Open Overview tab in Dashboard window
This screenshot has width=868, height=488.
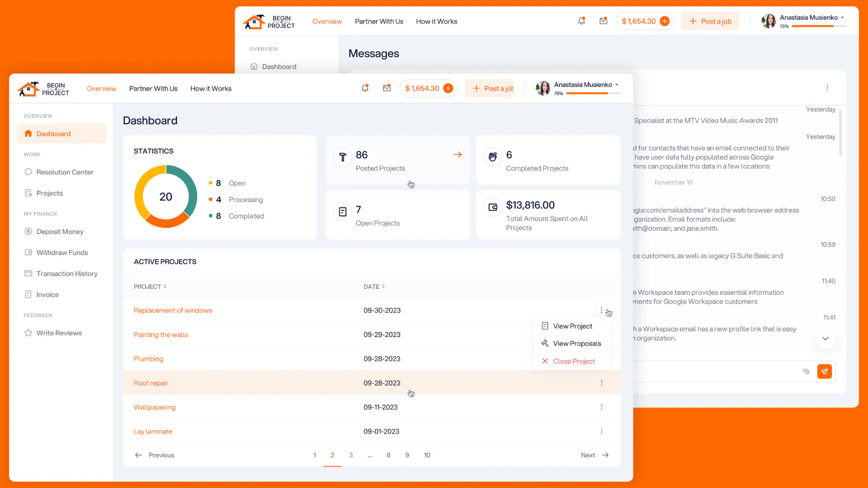point(101,89)
